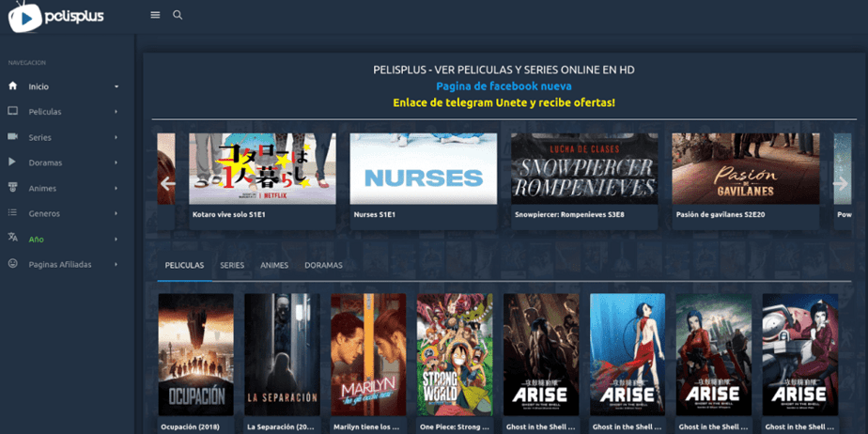Toggle the hamburger menu icon
This screenshot has height=434, width=868.
pyautogui.click(x=155, y=15)
